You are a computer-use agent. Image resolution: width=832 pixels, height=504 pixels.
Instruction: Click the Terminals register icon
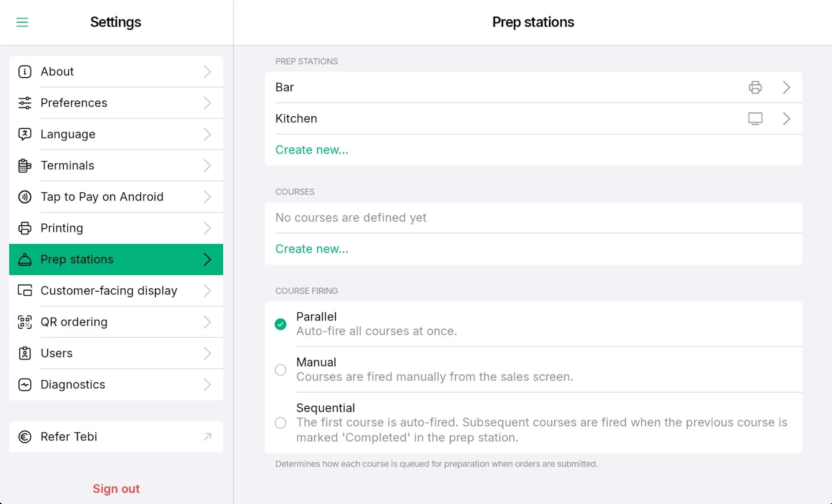(x=25, y=165)
